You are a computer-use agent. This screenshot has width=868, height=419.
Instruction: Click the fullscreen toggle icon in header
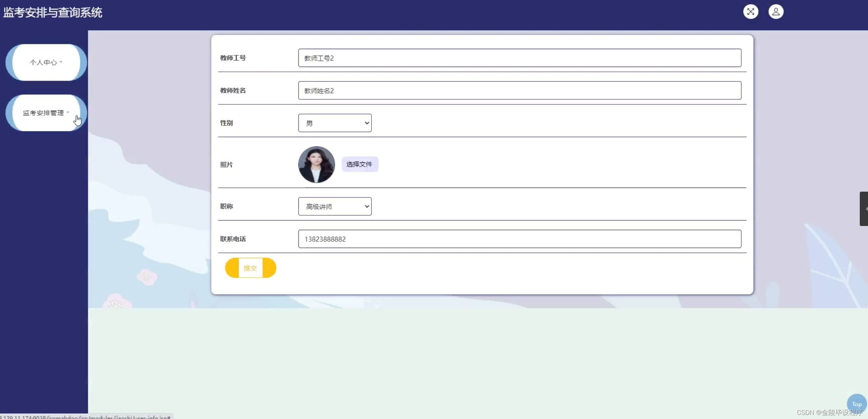click(x=751, y=12)
